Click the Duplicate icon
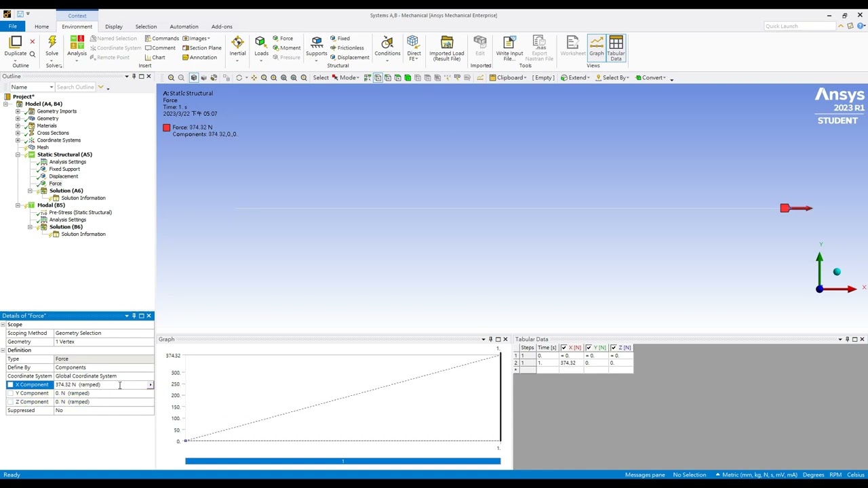 click(x=16, y=42)
